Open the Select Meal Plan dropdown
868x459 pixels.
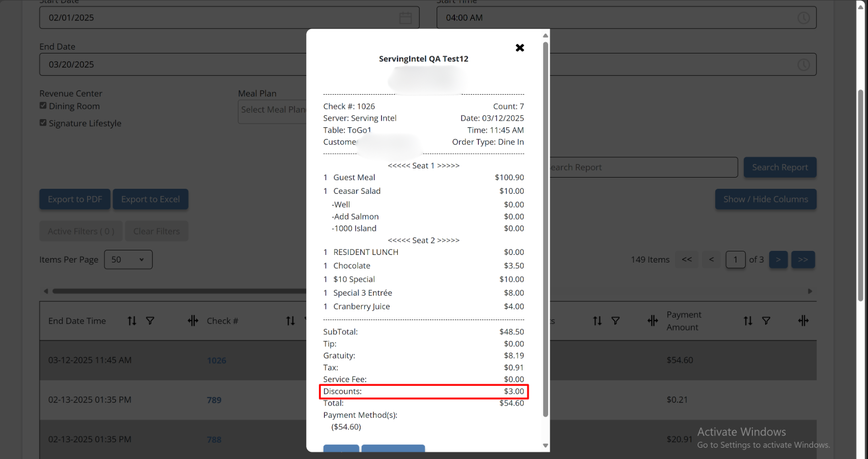(273, 111)
